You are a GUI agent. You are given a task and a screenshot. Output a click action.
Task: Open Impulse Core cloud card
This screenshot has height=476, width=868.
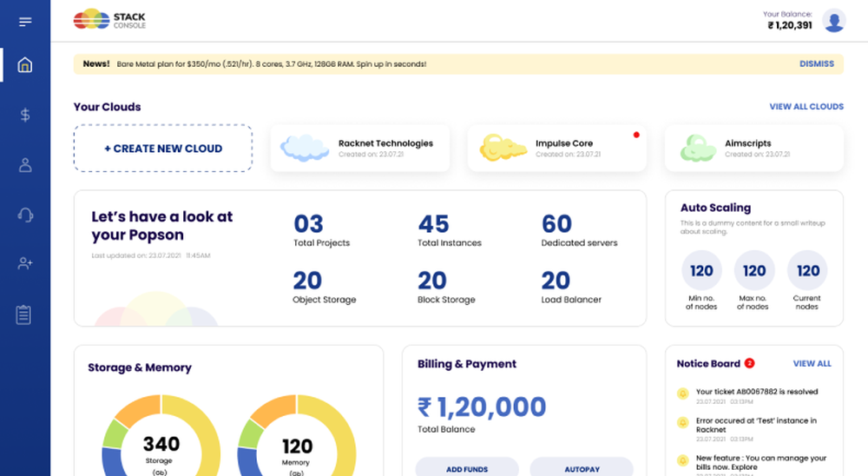click(557, 148)
